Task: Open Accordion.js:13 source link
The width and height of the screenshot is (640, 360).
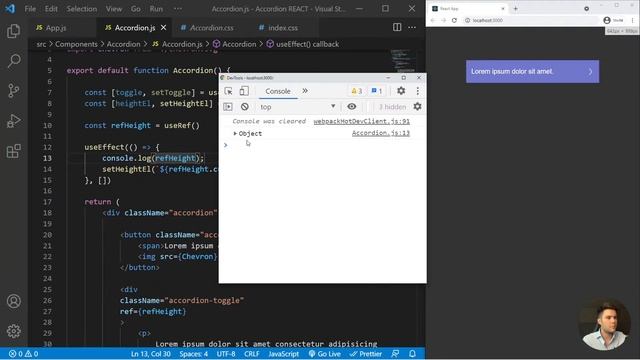Action: click(x=381, y=133)
